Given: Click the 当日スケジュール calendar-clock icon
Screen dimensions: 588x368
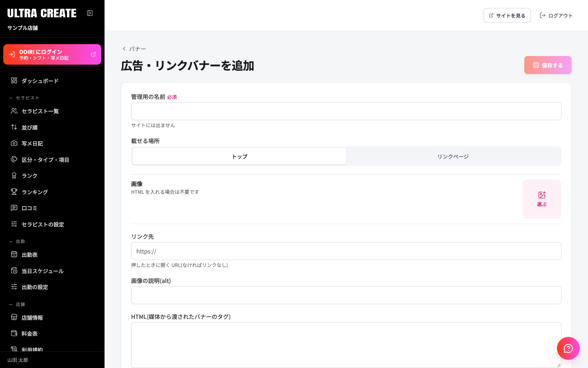Looking at the screenshot, I should pos(14,271).
